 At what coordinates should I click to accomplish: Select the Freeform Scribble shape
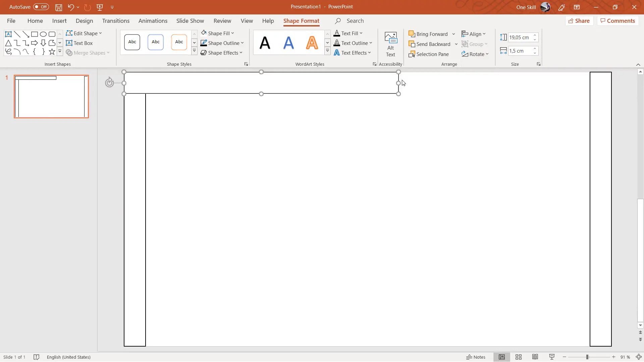point(8,52)
